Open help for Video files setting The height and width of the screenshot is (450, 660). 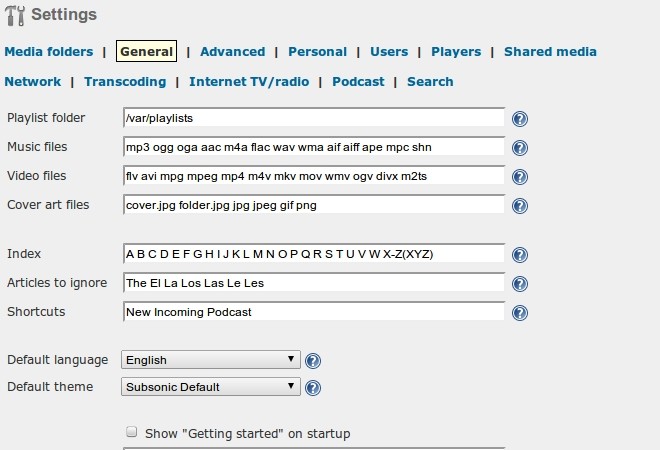[520, 177]
